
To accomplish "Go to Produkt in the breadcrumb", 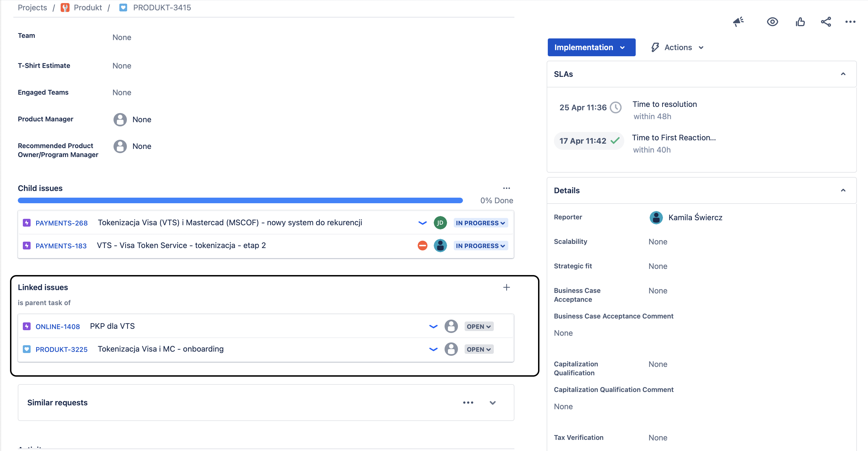I will [x=88, y=8].
